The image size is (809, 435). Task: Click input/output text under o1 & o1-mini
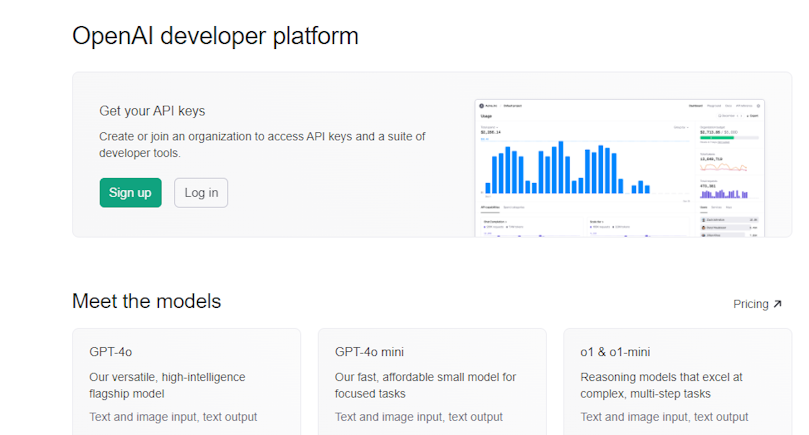(664, 417)
